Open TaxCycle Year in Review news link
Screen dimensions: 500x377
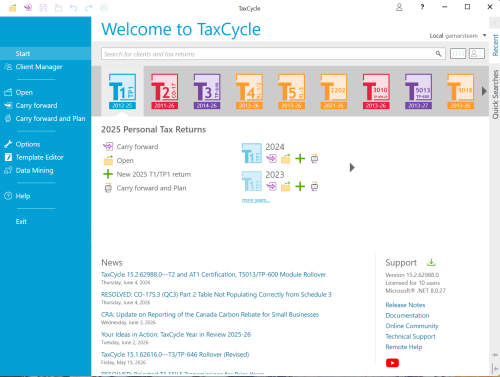tap(176, 335)
